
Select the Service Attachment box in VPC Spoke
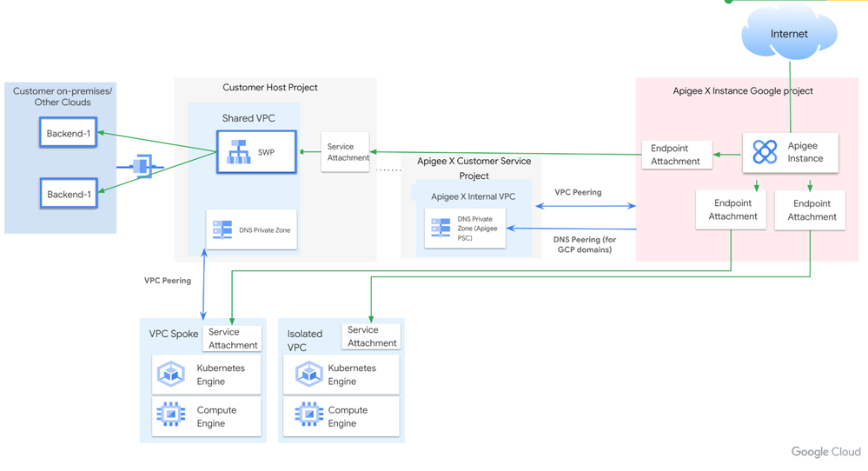click(x=233, y=338)
